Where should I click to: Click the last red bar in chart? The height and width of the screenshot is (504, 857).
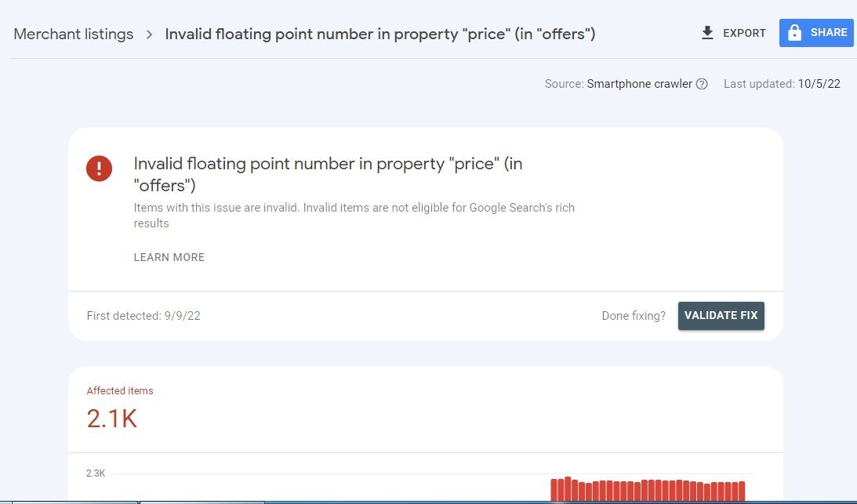point(741,491)
